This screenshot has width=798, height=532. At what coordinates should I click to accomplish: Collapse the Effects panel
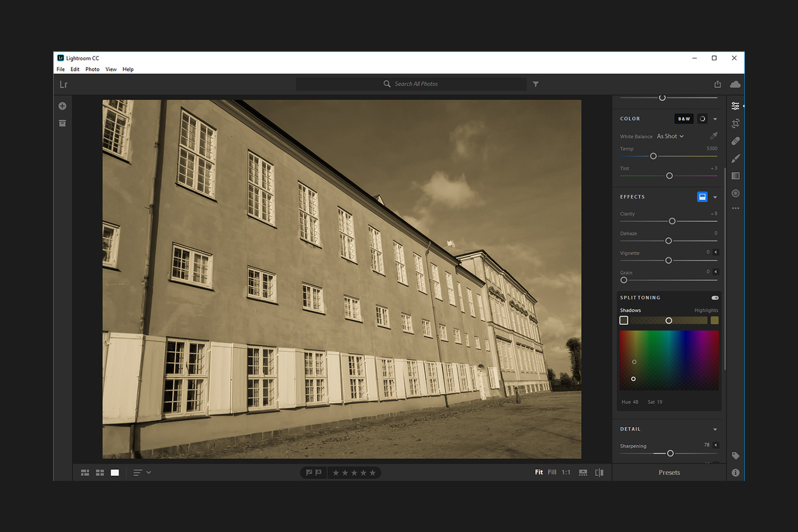715,197
